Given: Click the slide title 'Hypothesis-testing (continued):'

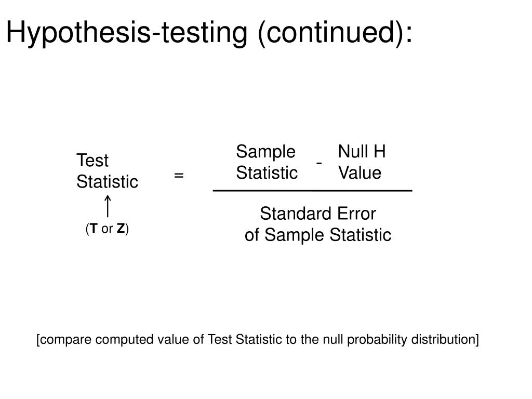Looking at the screenshot, I should pyautogui.click(x=209, y=33).
